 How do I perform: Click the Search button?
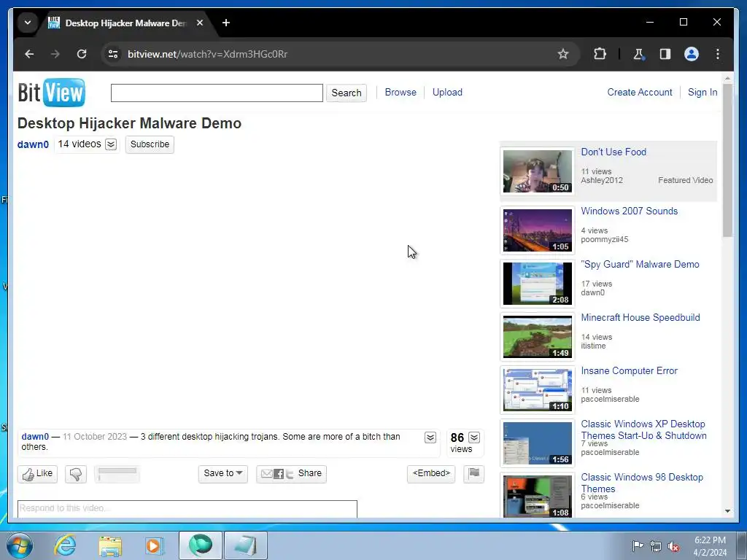[x=347, y=93]
